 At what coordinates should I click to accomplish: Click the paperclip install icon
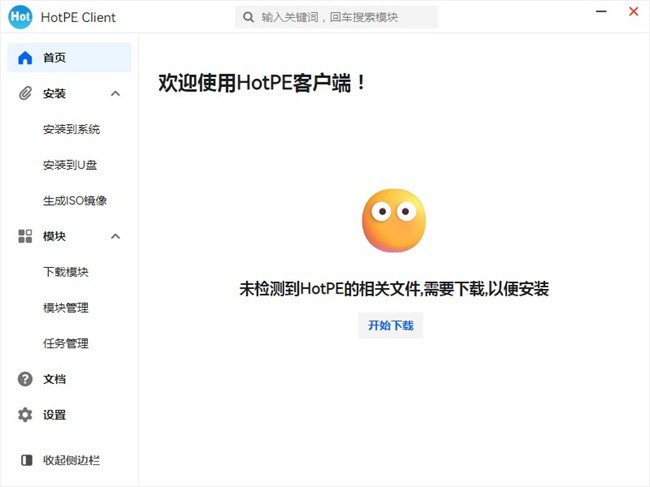click(x=25, y=93)
